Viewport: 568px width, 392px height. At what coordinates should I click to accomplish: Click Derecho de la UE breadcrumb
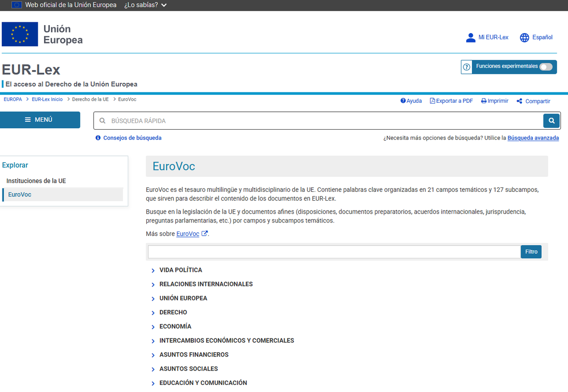[90, 99]
